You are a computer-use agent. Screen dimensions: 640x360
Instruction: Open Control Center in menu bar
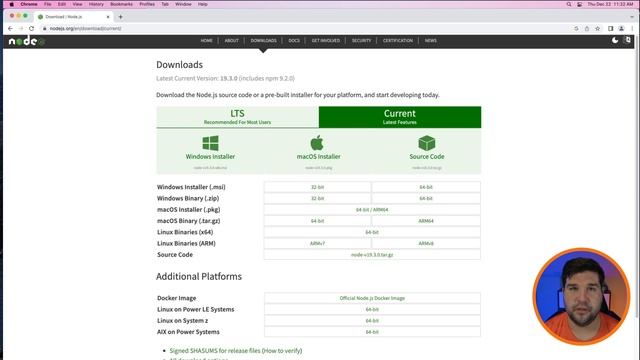click(x=580, y=4)
